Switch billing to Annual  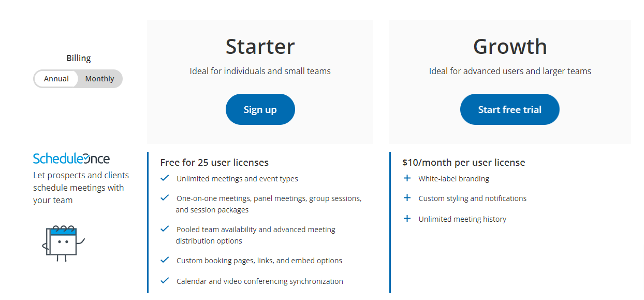click(x=56, y=79)
